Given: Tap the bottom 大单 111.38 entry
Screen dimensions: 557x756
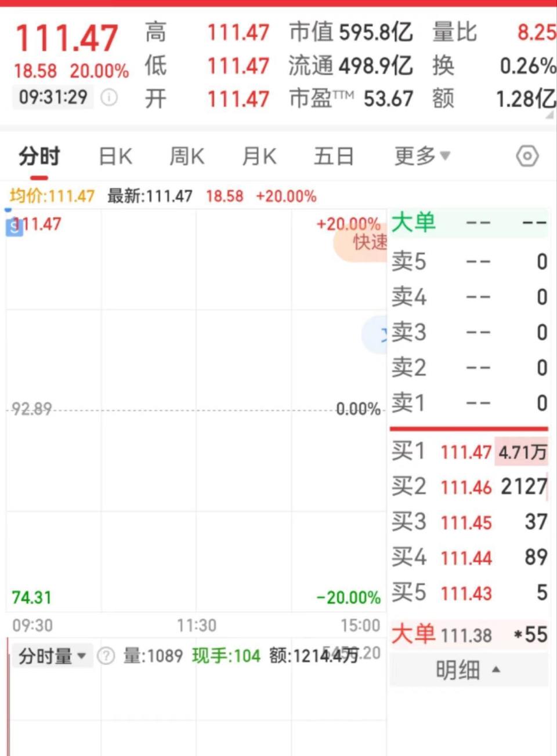Looking at the screenshot, I should (470, 635).
